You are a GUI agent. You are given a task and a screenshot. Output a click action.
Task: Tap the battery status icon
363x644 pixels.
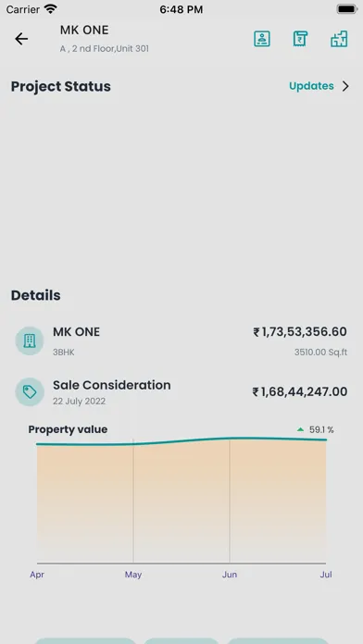coord(347,9)
